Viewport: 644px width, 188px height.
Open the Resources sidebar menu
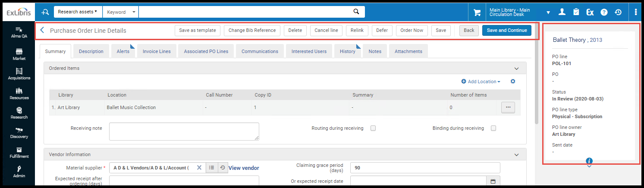tap(19, 94)
